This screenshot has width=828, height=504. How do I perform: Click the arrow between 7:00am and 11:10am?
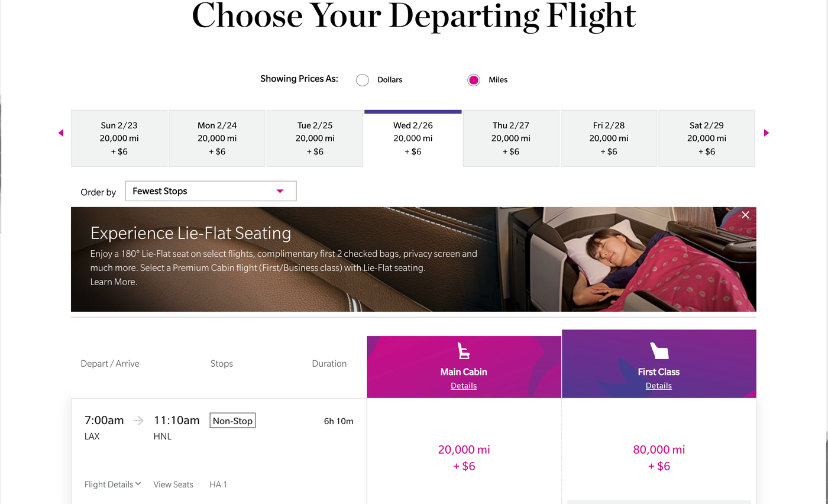138,420
